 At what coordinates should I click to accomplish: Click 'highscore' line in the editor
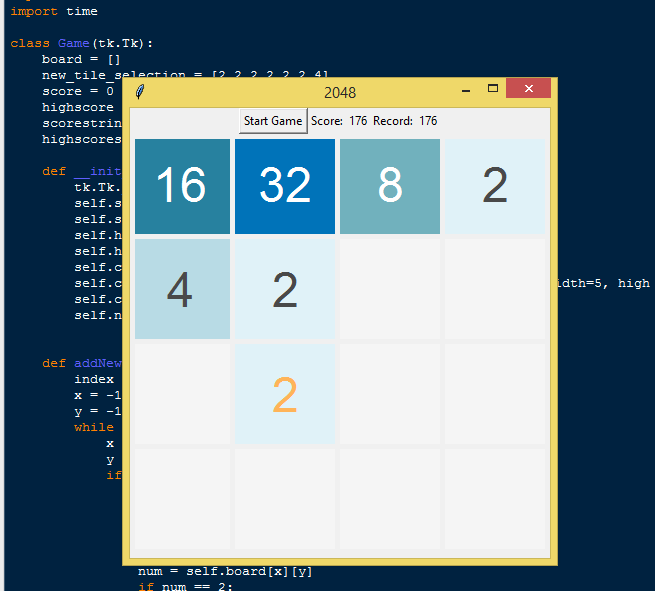[78, 107]
